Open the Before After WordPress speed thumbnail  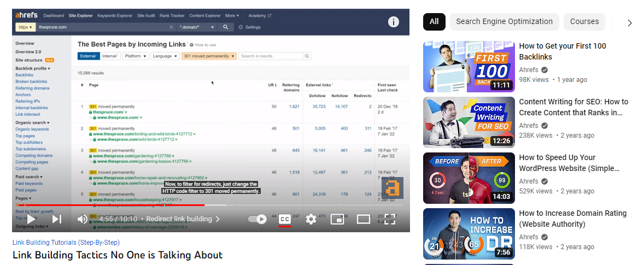(469, 178)
